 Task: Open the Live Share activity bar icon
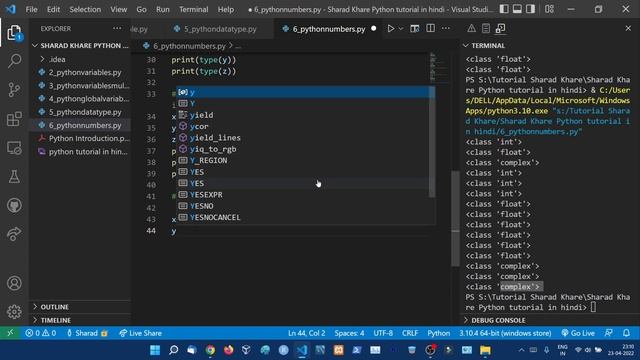point(14,234)
